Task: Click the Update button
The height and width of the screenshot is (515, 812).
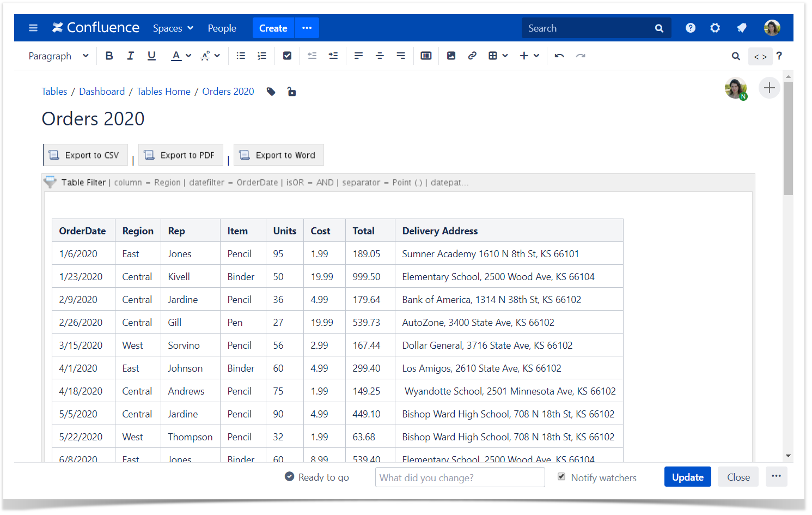Action: tap(687, 477)
